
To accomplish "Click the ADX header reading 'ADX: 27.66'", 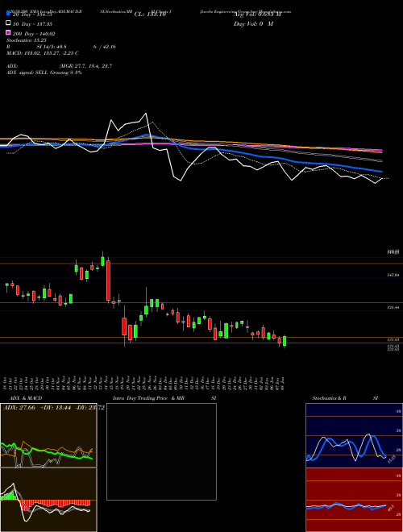I will click(19, 408).
